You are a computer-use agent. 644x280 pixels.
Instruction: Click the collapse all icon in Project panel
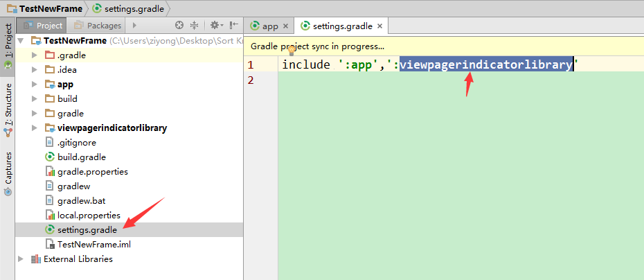[195, 26]
